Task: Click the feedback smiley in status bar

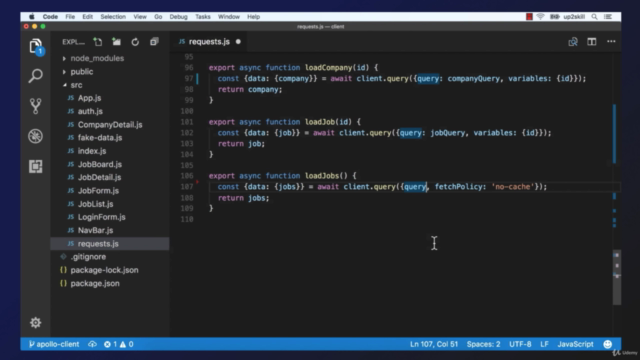Action: (607, 344)
